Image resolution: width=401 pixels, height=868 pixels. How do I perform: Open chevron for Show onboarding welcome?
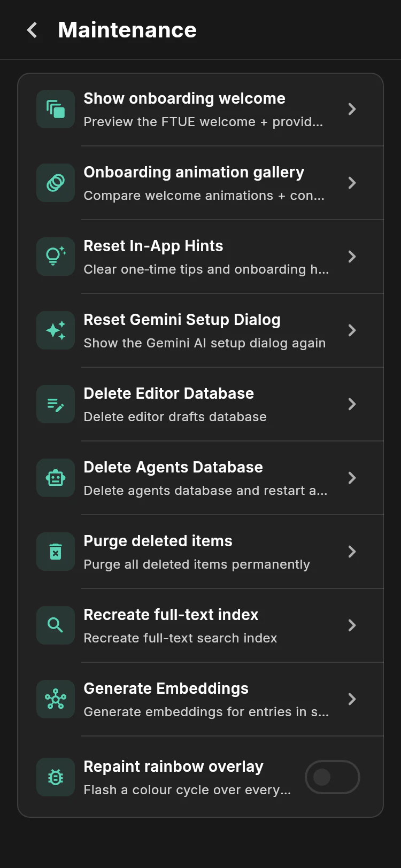coord(352,109)
